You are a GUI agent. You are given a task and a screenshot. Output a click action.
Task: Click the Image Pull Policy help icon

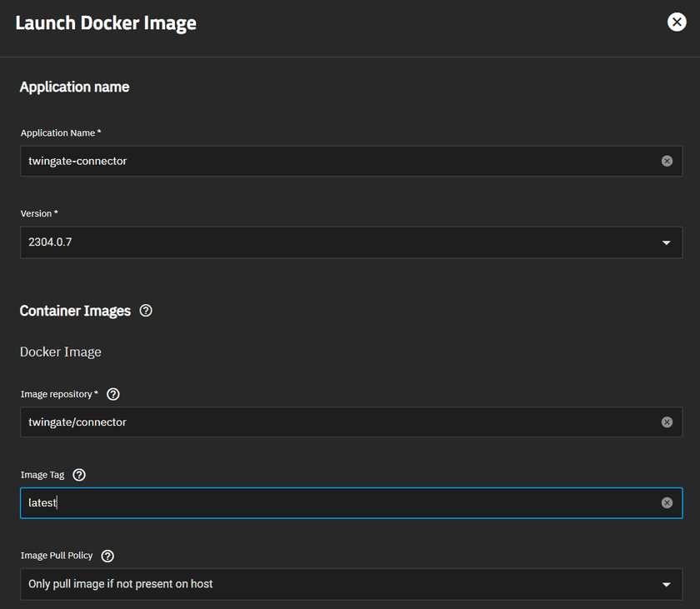(x=107, y=556)
